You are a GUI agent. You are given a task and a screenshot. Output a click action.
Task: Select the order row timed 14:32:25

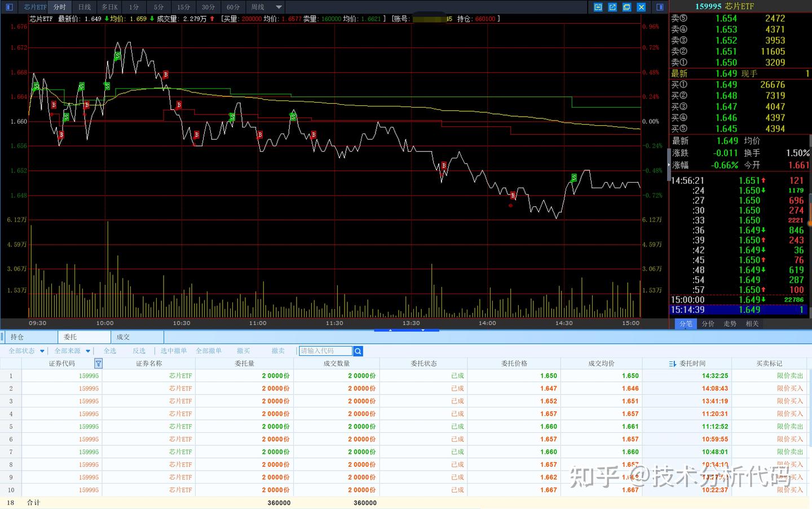(403, 376)
